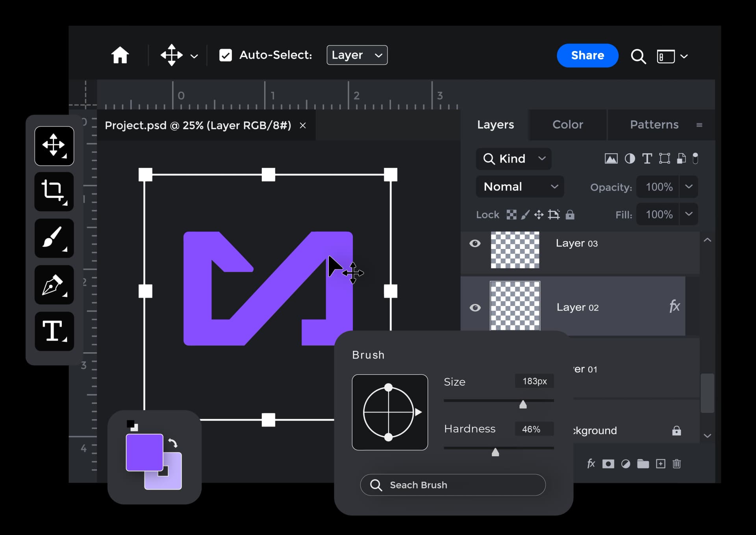Screen dimensions: 756x535
Task: Click the Seach Brush input field
Action: pyautogui.click(x=452, y=485)
